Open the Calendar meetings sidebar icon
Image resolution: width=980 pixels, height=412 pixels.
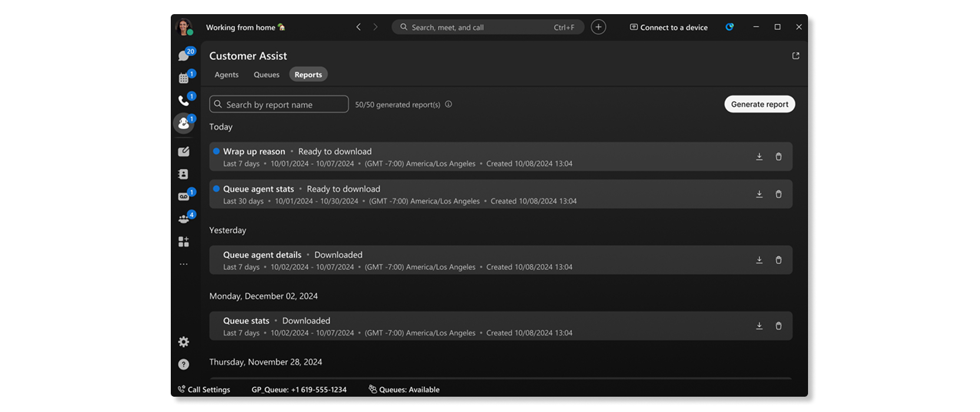tap(184, 78)
